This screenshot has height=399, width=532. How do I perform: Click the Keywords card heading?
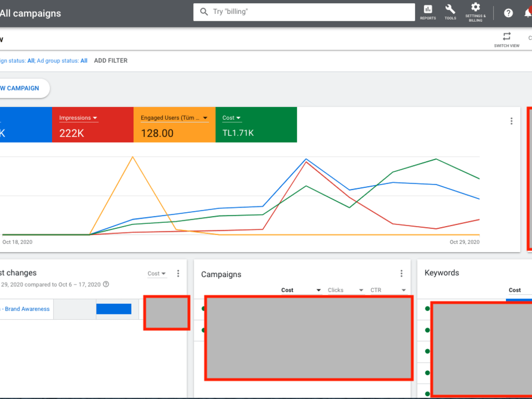point(442,273)
